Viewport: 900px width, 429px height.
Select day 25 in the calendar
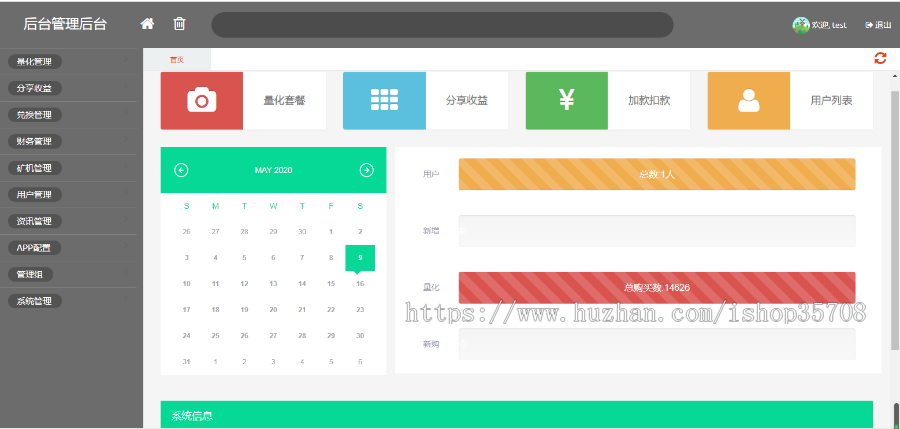[x=215, y=335]
